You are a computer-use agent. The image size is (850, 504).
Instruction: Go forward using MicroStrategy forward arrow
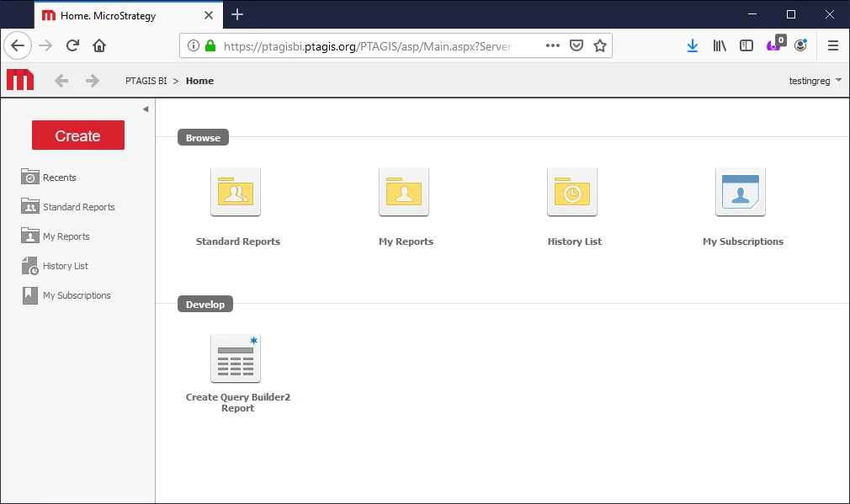point(93,81)
